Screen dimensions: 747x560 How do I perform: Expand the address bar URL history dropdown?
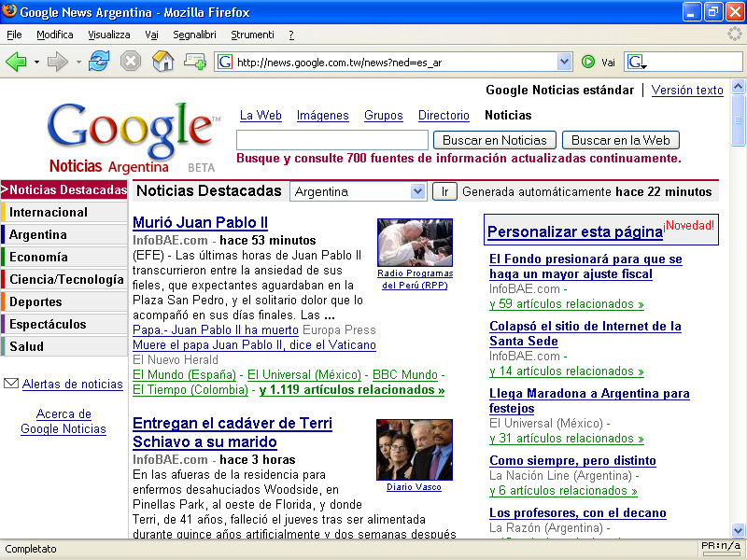565,62
